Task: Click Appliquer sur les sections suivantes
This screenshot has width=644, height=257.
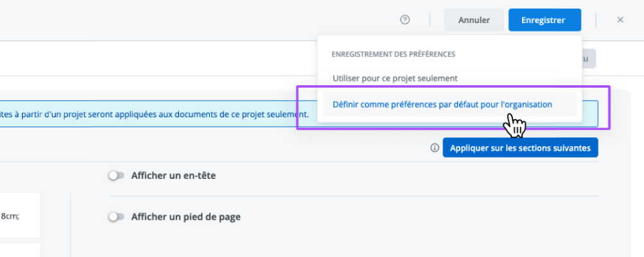Action: click(520, 148)
